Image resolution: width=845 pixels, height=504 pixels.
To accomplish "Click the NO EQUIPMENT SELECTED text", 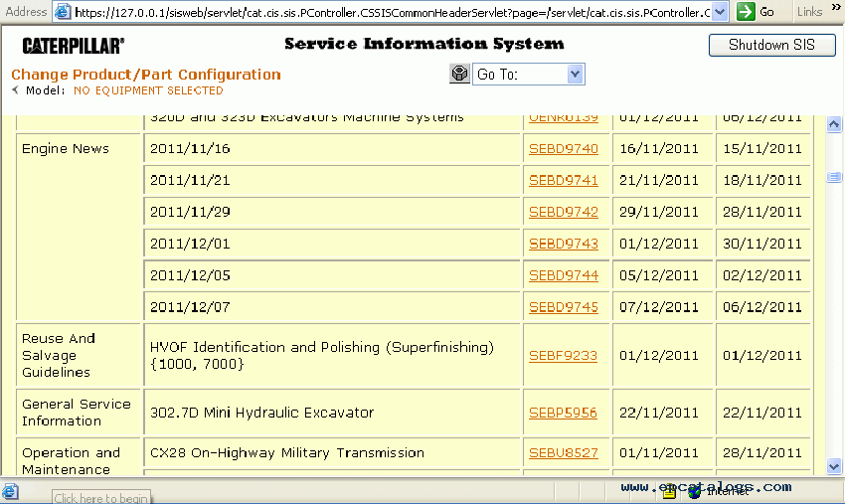I will (148, 90).
